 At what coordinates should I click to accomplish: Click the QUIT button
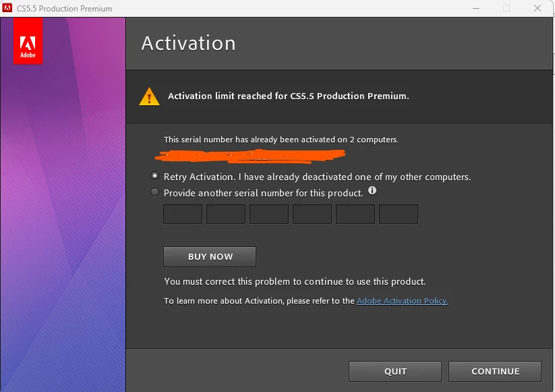[x=395, y=372]
